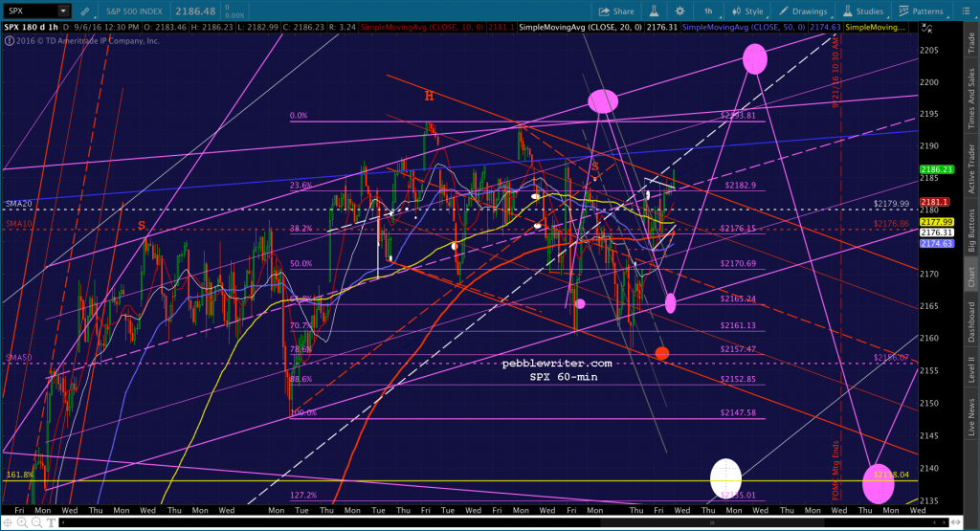The height and width of the screenshot is (531, 980).
Task: Click the 2186.48 last price value
Action: coord(195,11)
